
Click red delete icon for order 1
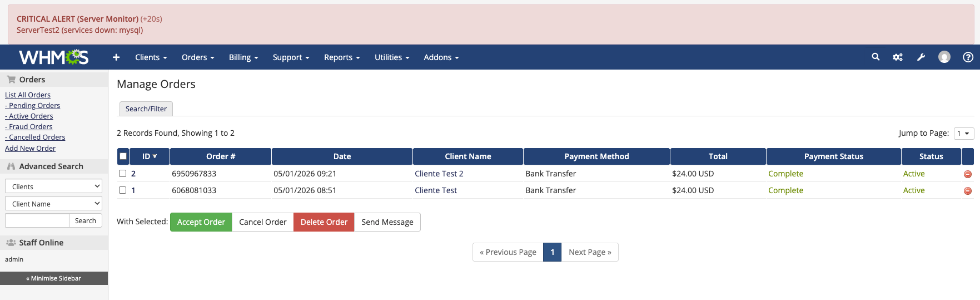(x=967, y=191)
